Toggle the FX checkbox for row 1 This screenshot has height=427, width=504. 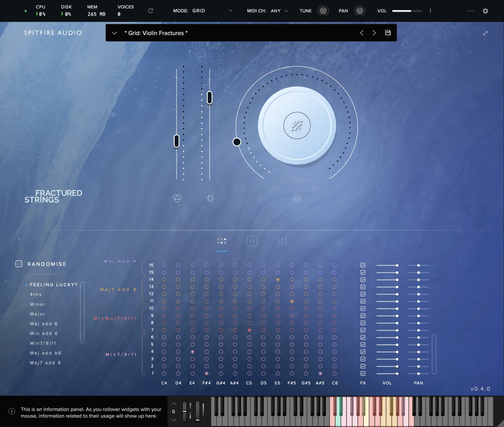point(363,374)
